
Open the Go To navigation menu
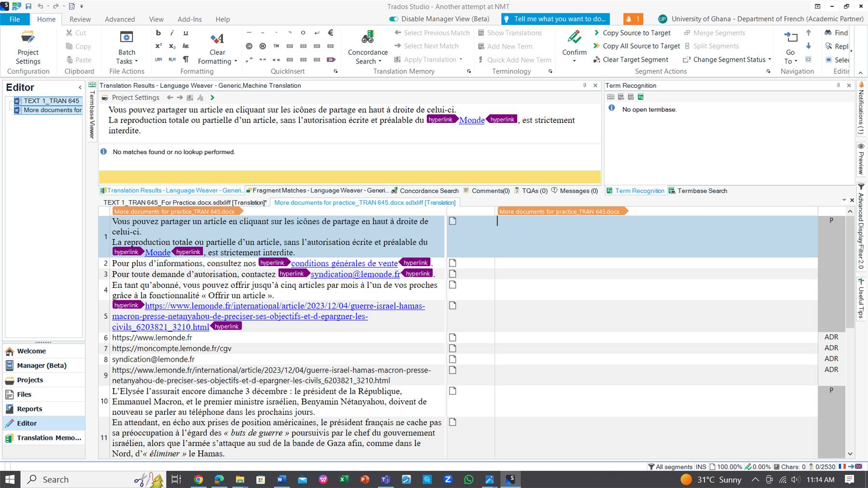pyautogui.click(x=790, y=47)
